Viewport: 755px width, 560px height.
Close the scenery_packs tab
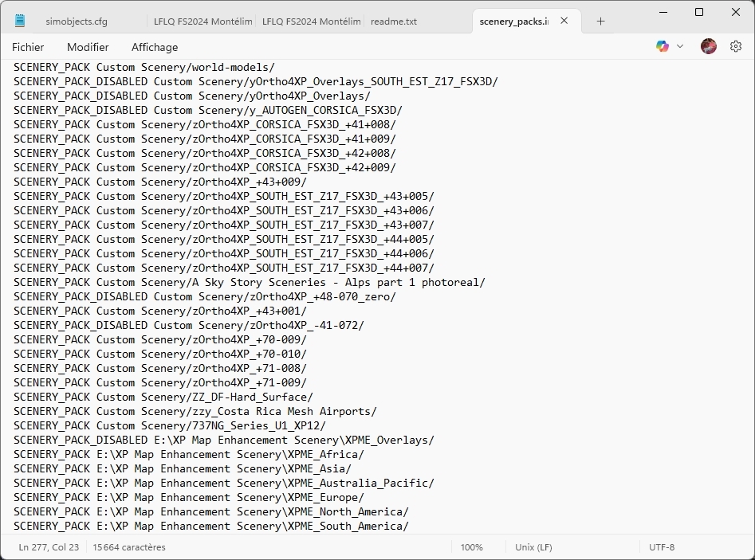(x=564, y=21)
